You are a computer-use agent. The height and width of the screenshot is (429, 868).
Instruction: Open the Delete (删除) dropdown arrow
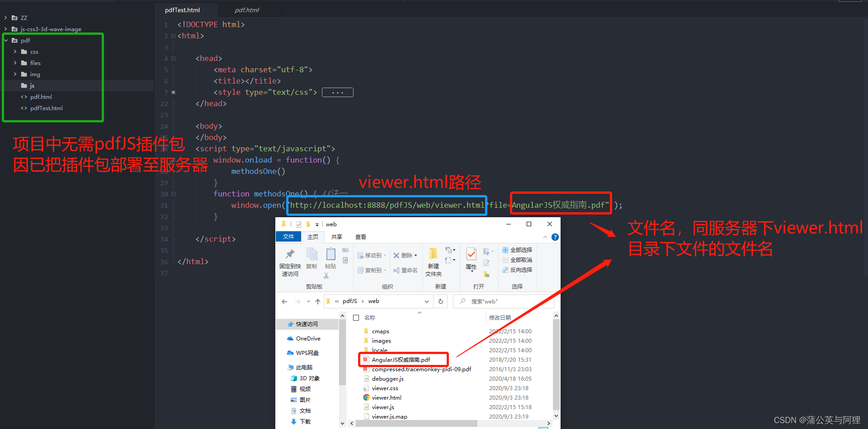pos(415,256)
